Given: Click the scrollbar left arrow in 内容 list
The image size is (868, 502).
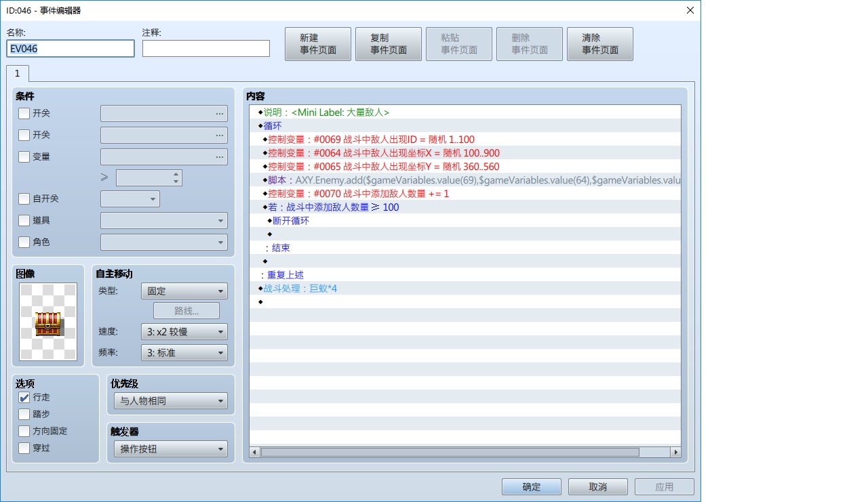Looking at the screenshot, I should 255,452.
